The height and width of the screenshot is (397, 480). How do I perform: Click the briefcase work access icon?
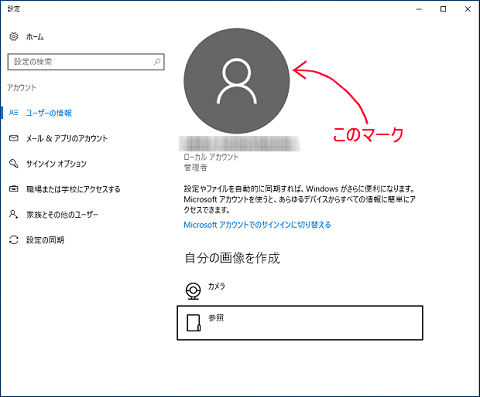point(14,189)
